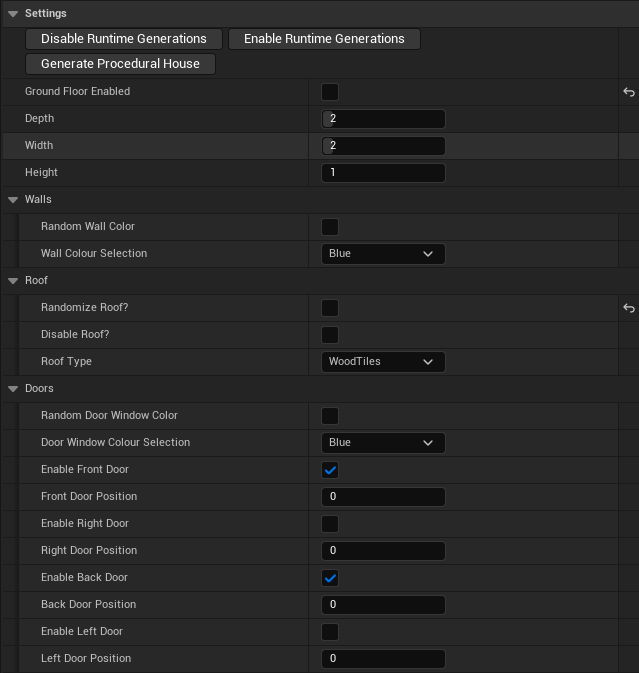Viewport: 639px width, 673px height.
Task: Select the Depth property label
Action: (39, 118)
